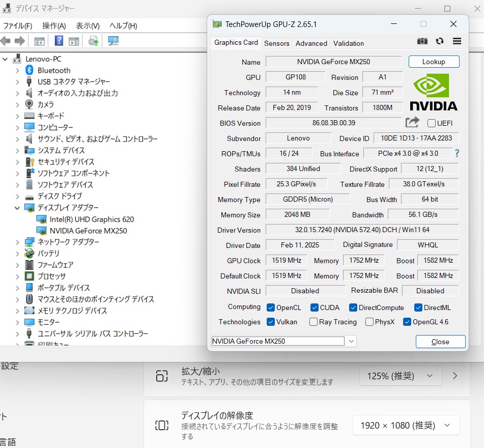The image size is (484, 448).
Task: Open the 表示(V) menu
Action: (x=88, y=25)
